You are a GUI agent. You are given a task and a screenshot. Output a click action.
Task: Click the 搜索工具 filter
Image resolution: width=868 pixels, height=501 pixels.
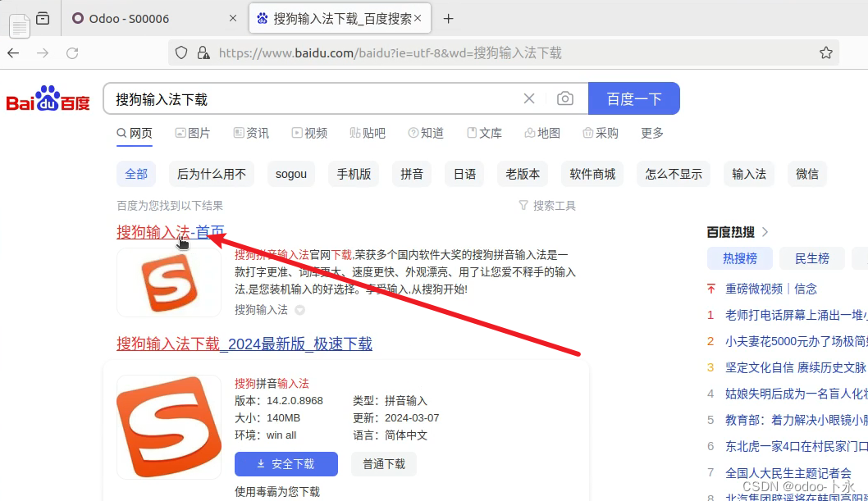pyautogui.click(x=547, y=206)
